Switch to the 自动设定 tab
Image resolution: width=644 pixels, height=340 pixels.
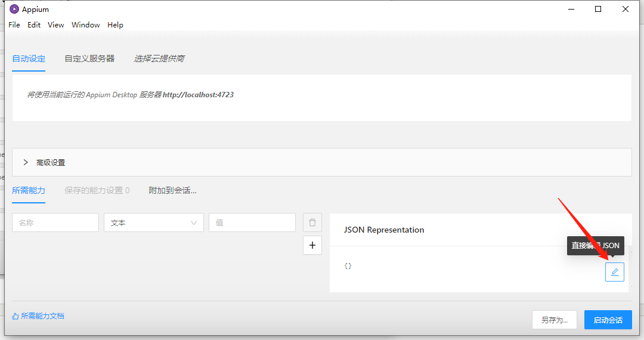pos(29,58)
